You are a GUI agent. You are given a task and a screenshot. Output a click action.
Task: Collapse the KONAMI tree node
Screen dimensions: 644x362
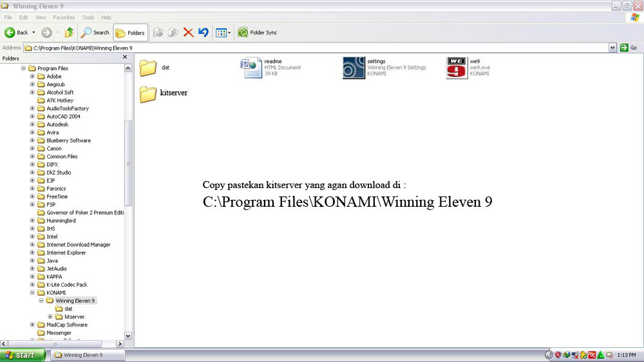click(32, 292)
